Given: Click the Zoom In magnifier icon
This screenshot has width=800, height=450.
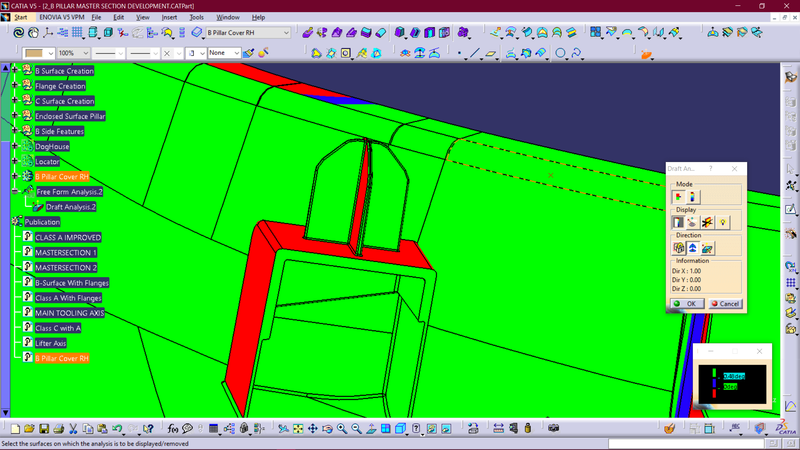Looking at the screenshot, I should 342,429.
